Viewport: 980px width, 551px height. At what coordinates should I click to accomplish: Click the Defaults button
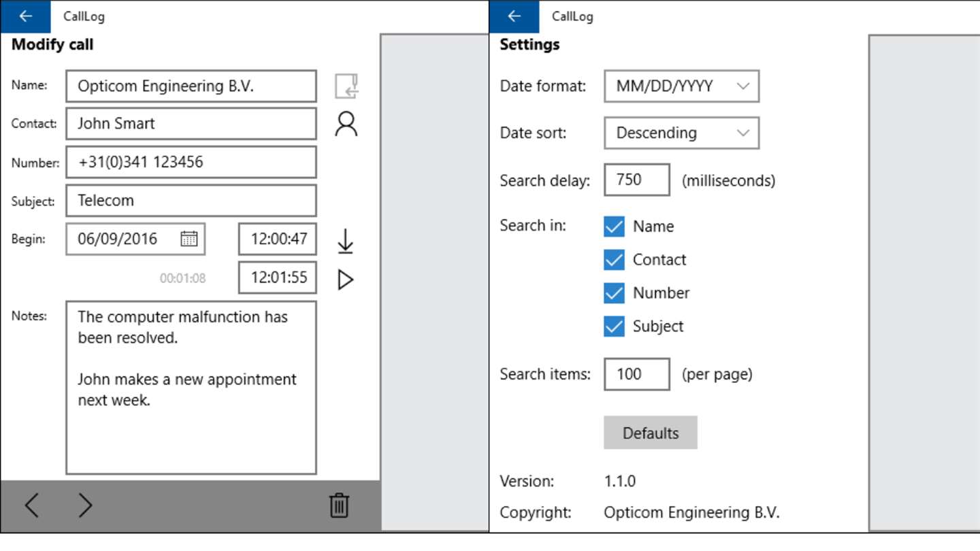coord(650,433)
